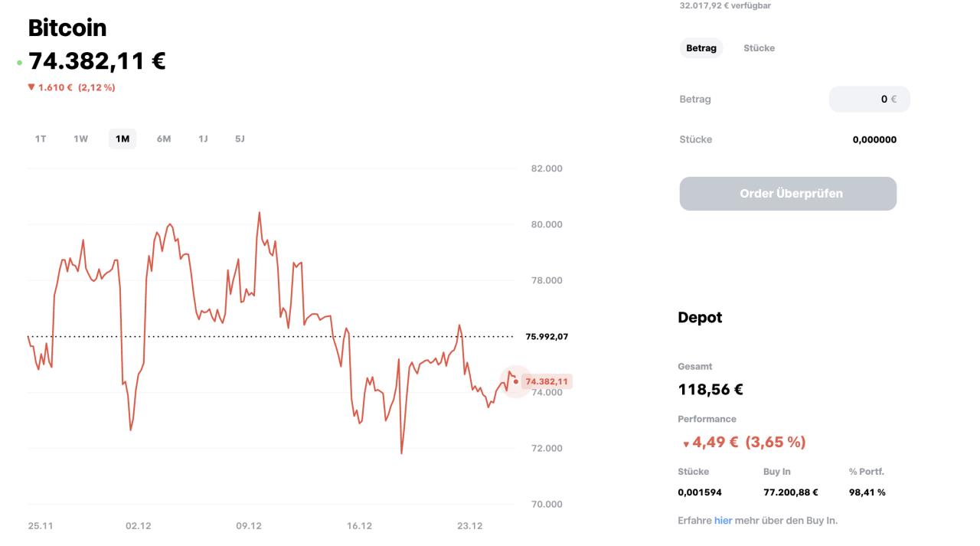Open the 'hier' Buy In link

(x=723, y=521)
